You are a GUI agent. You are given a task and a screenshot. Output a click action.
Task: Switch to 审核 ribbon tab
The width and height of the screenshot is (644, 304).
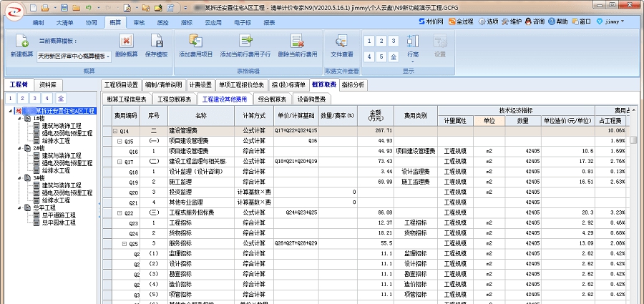click(140, 23)
